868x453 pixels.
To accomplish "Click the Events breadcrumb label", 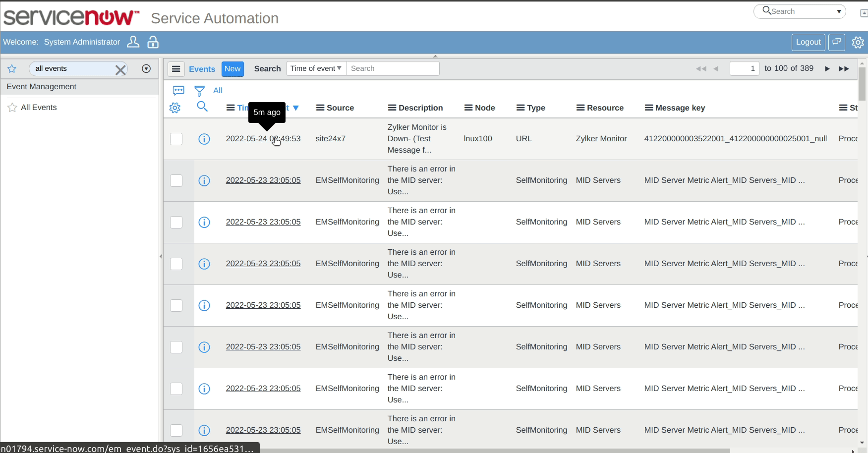I will pyautogui.click(x=202, y=69).
